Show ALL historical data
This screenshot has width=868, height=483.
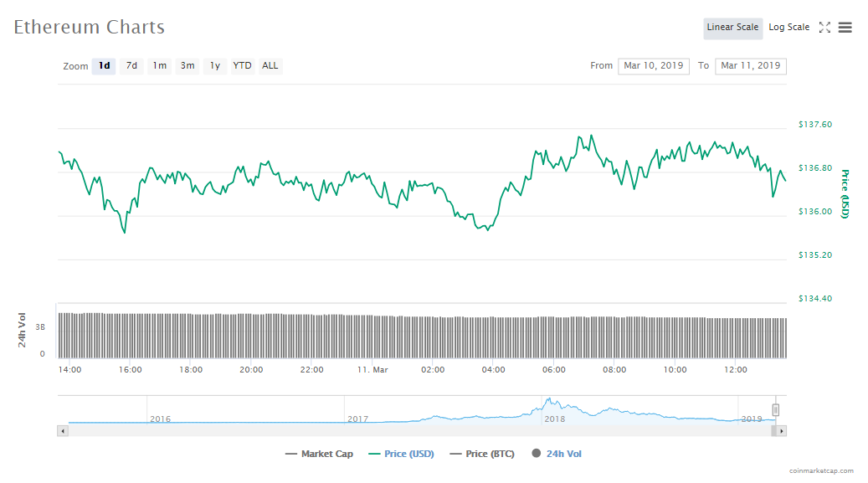pos(270,65)
